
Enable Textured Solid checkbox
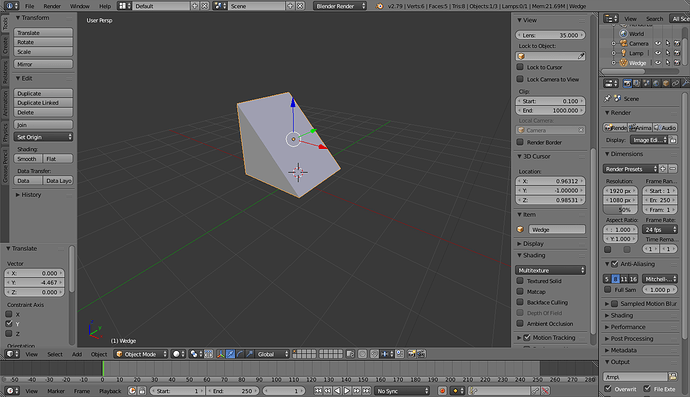tap(520, 280)
